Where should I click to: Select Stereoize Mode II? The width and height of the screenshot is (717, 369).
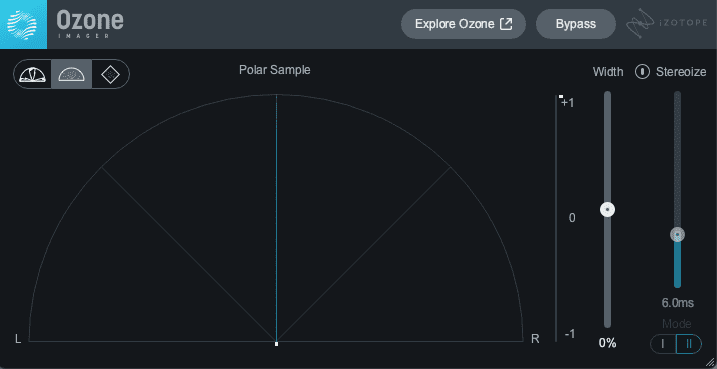[689, 343]
